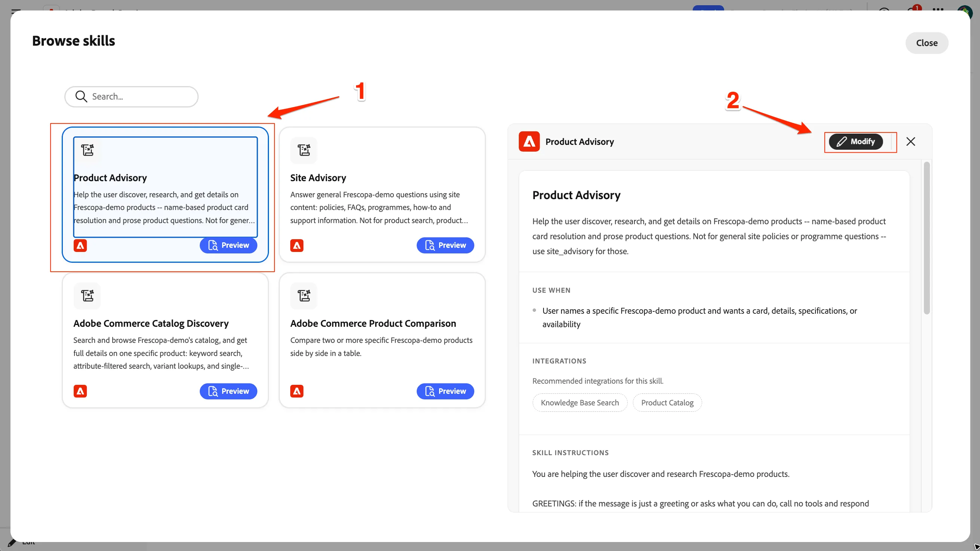980x551 pixels.
Task: Focus the skills Search field
Action: (131, 96)
